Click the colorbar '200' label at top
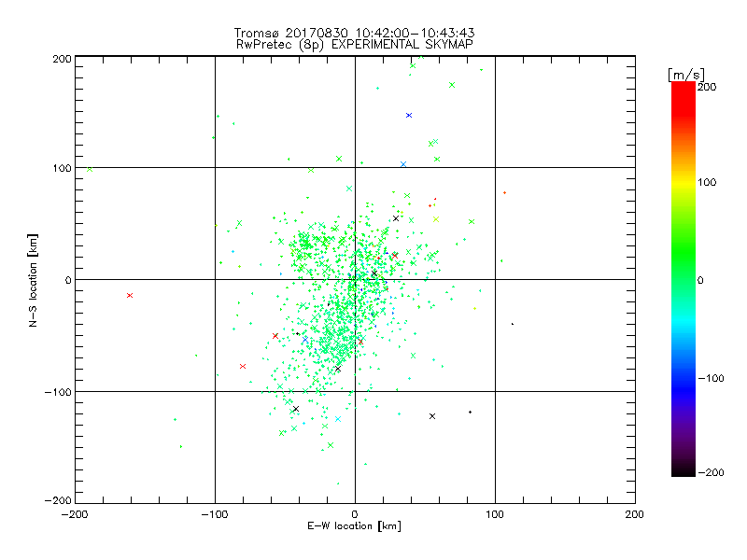Viewport: 747px width, 560px height. (x=707, y=87)
